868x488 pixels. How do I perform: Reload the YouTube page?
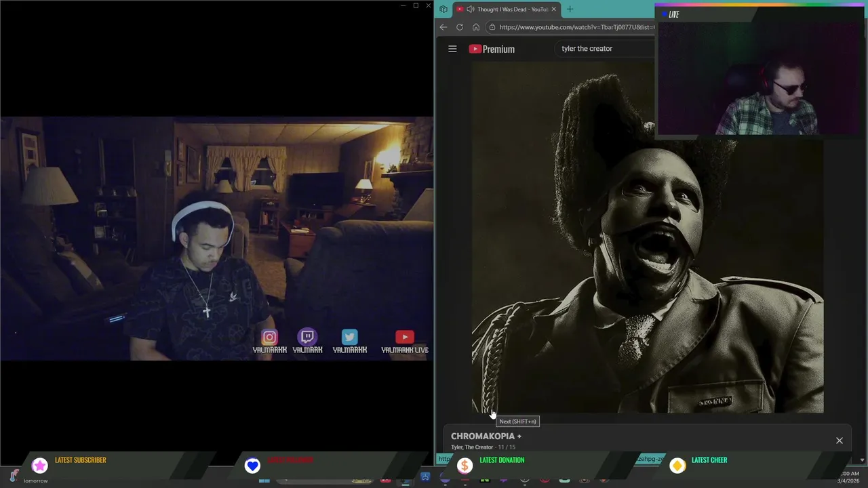point(460,27)
